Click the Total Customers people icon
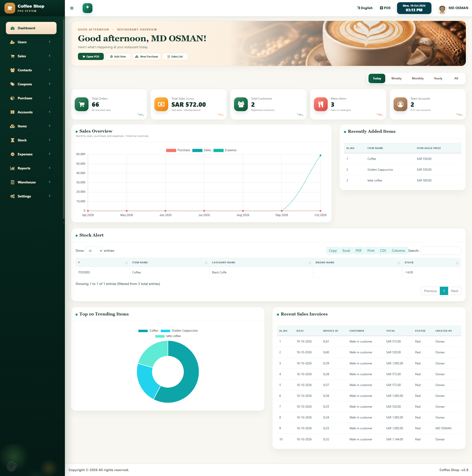The image size is (472, 476). 241,104
